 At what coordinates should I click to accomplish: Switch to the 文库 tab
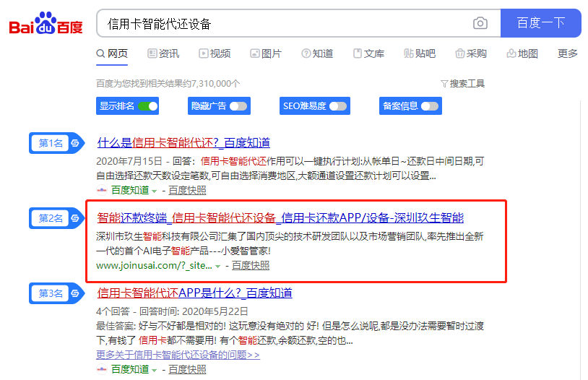click(368, 53)
